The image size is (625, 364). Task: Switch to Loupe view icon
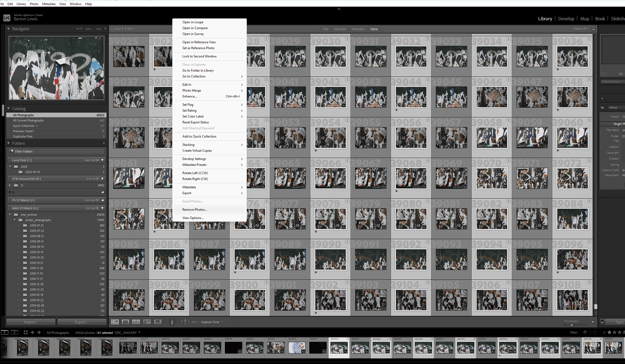coord(125,322)
